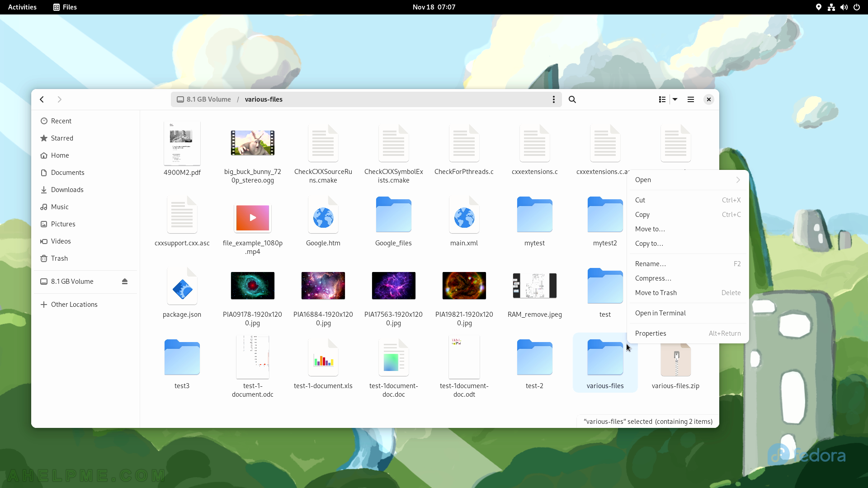Viewport: 868px width, 488px height.
Task: Select CheckForPthreads.c file icon
Action: (464, 143)
